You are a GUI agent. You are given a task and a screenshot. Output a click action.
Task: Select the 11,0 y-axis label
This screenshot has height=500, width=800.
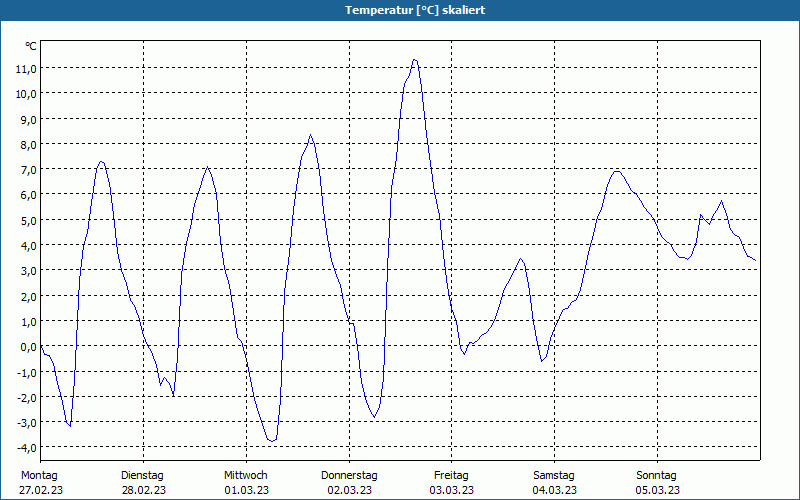coord(25,68)
